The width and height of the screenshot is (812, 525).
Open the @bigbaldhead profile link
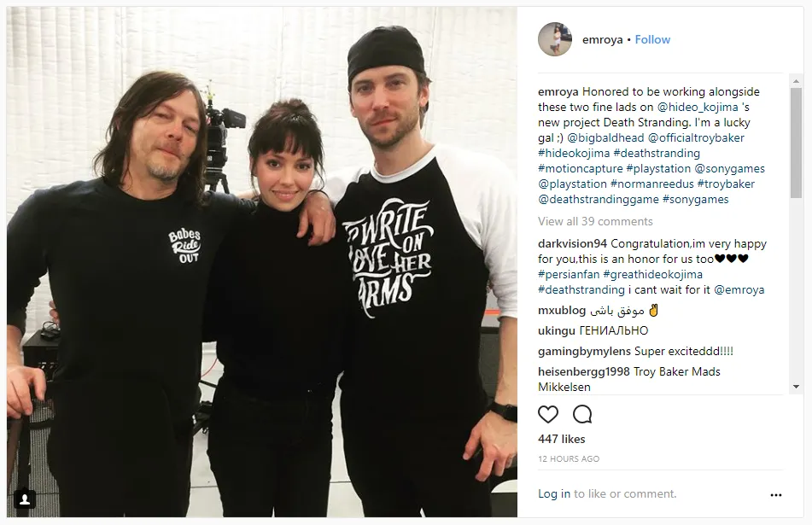pyautogui.click(x=605, y=137)
